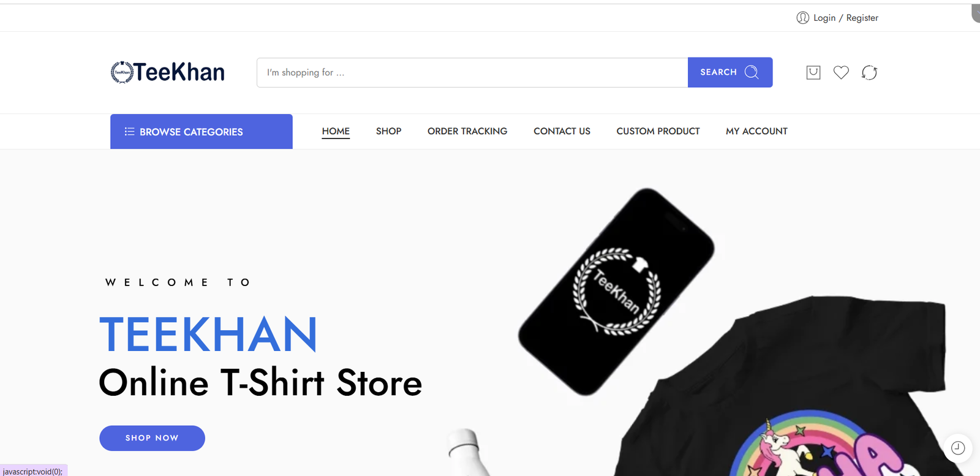Click the blue Search button
Screen dimensions: 980x476
pyautogui.click(x=730, y=72)
